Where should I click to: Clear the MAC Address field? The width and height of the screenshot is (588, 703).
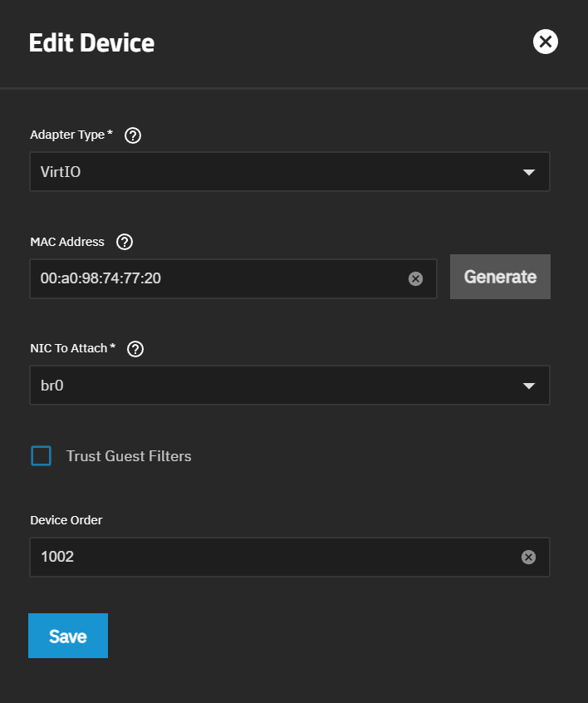pyautogui.click(x=415, y=278)
